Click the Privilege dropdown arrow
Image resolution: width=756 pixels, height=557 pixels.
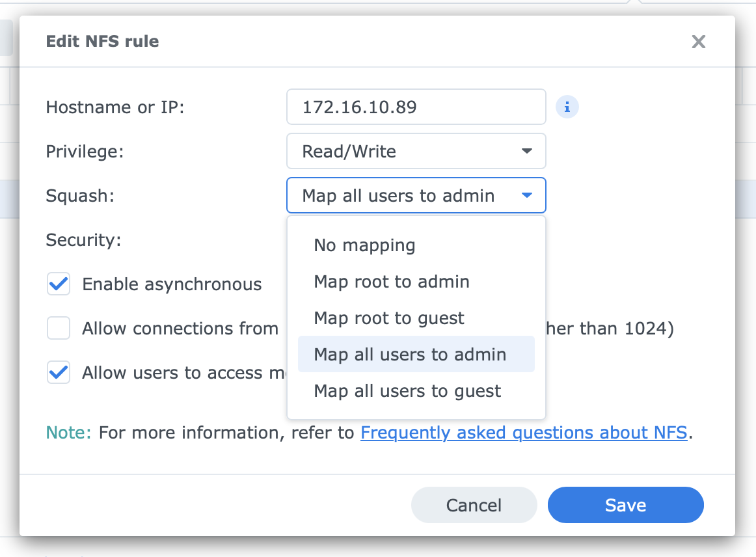526,152
